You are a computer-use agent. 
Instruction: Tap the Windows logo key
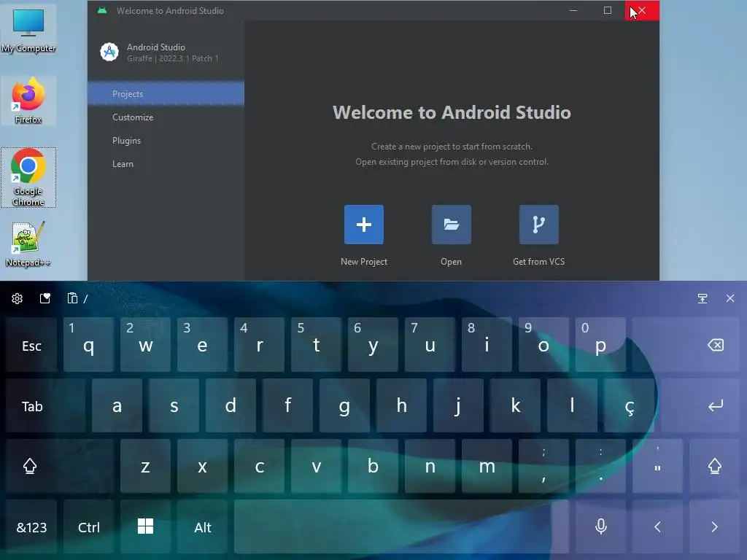(x=145, y=526)
